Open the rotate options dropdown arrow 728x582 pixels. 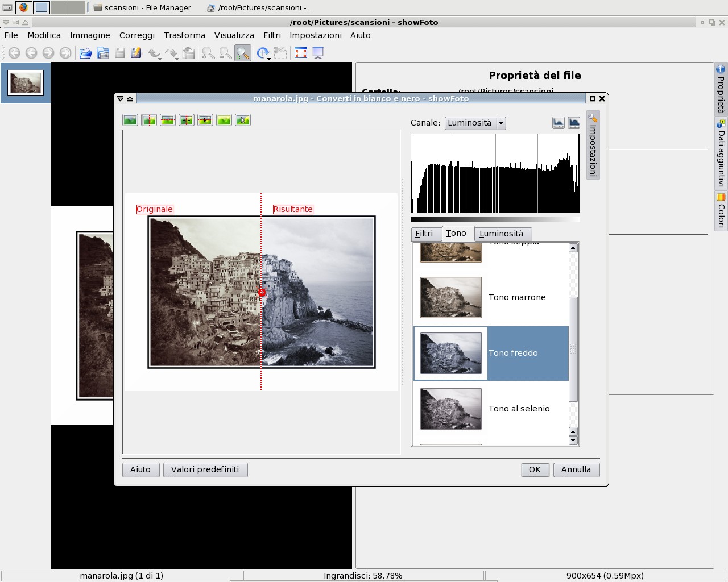pyautogui.click(x=269, y=58)
